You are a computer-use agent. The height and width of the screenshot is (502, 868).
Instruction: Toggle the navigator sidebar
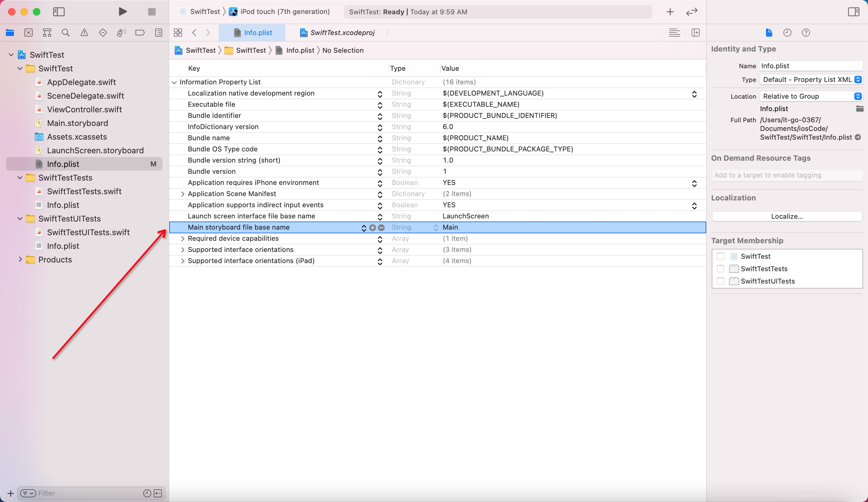[x=59, y=12]
